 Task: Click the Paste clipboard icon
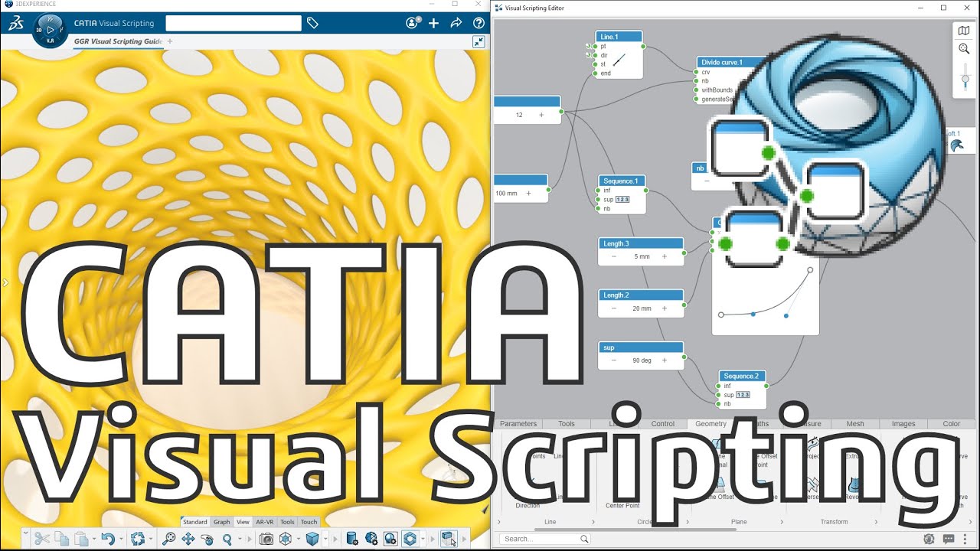point(80,539)
